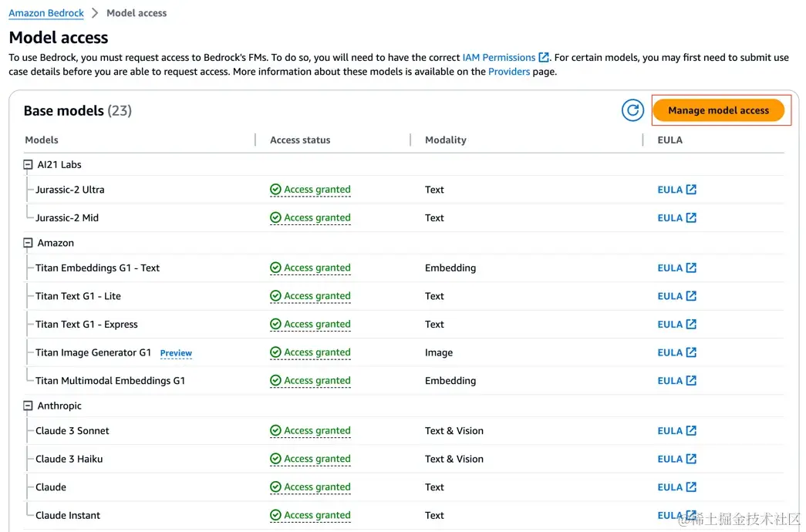Open EULA for Titan Image Generator G1
The height and width of the screenshot is (532, 806).
pyautogui.click(x=677, y=352)
